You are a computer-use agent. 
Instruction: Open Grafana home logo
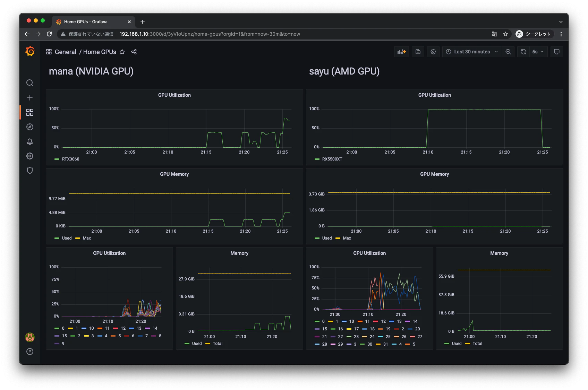coord(30,51)
